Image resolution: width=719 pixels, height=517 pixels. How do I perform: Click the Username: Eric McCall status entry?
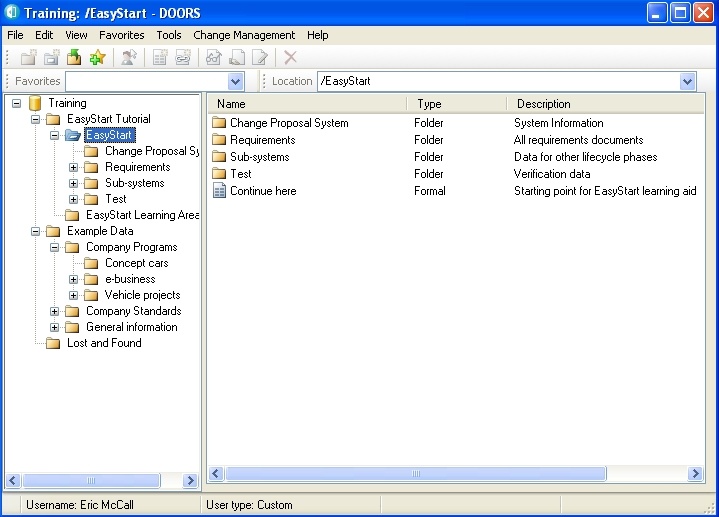80,505
